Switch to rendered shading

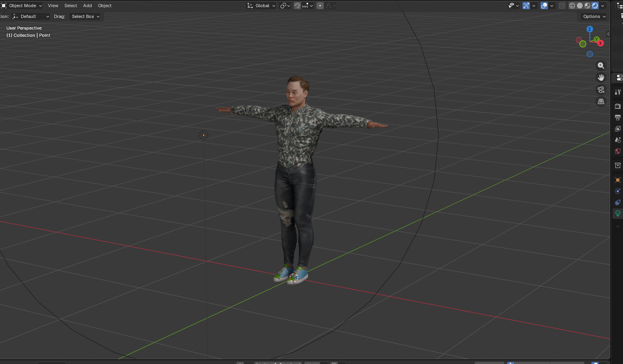(595, 5)
